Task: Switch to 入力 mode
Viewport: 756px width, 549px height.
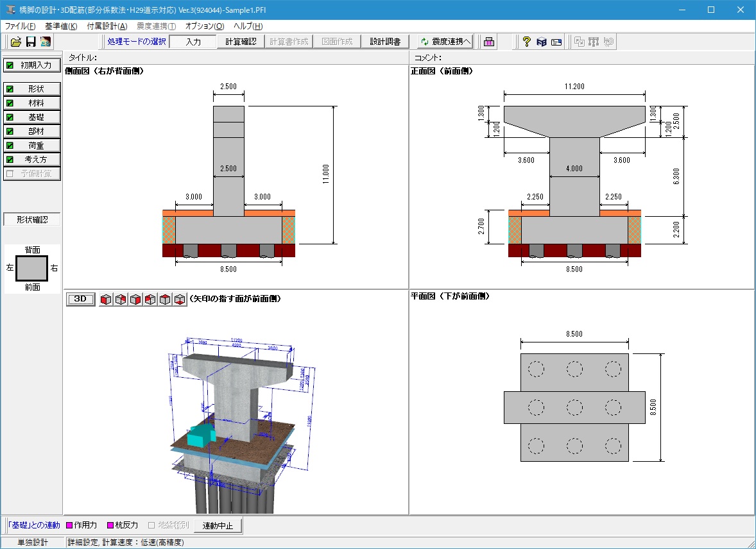Action: (193, 42)
